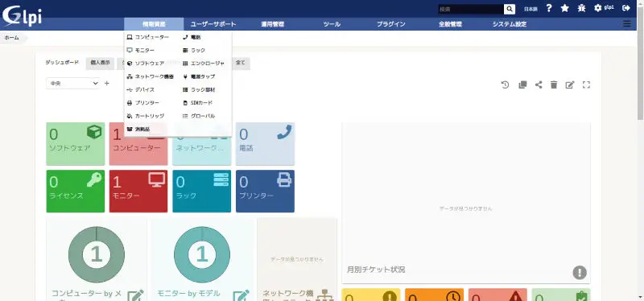This screenshot has width=644, height=301.
Task: Open the 全般管理 menu
Action: click(x=450, y=24)
